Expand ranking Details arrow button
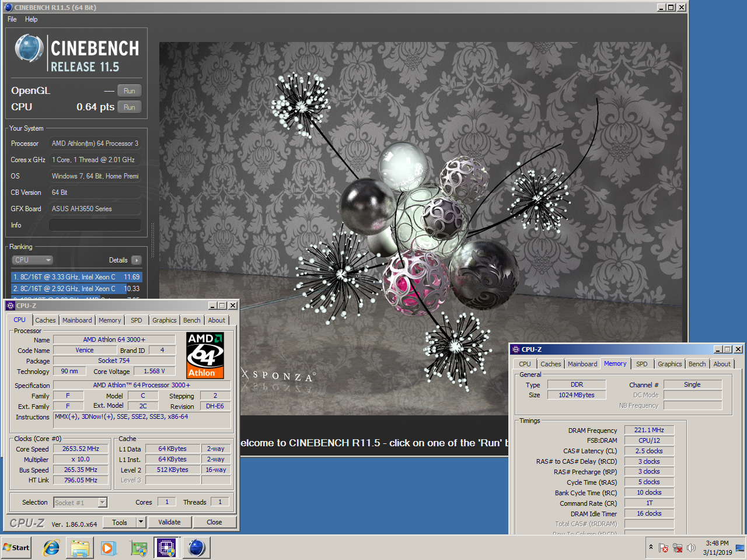The width and height of the screenshot is (747, 560). point(137,260)
